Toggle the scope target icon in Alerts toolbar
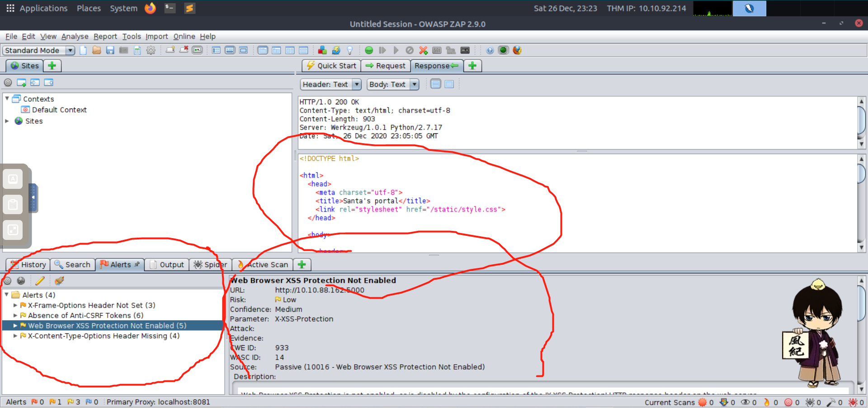This screenshot has height=408, width=868. click(x=7, y=281)
